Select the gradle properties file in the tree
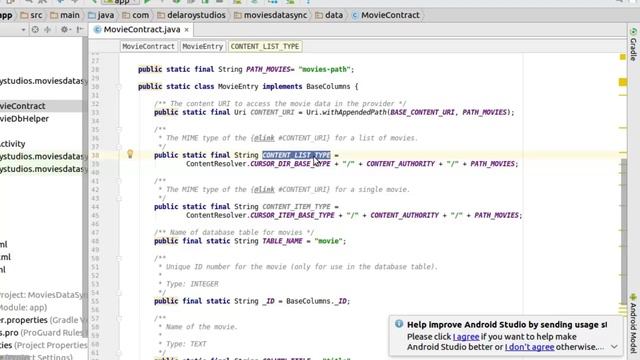Screen dimensions: 640x360 tap(44, 320)
